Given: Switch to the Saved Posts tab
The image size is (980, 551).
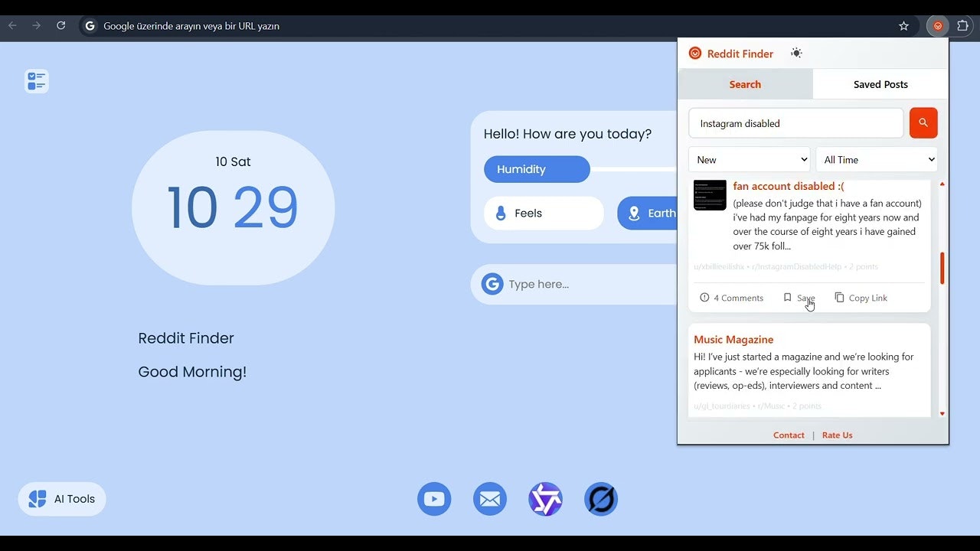Looking at the screenshot, I should coord(880,84).
